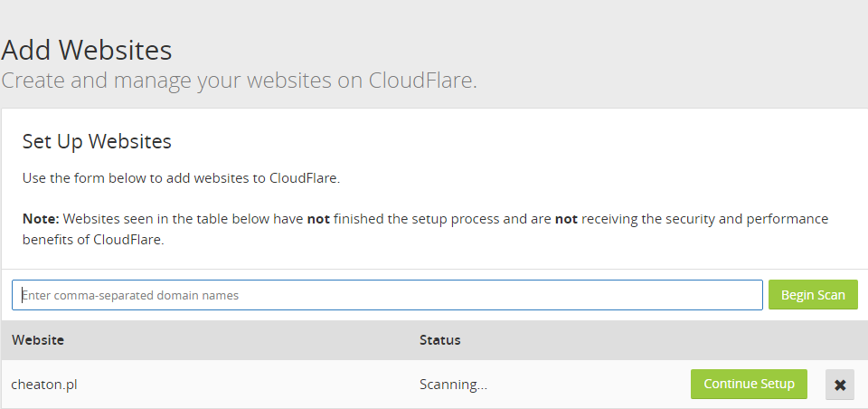Click the gray table header row

[633, 340]
